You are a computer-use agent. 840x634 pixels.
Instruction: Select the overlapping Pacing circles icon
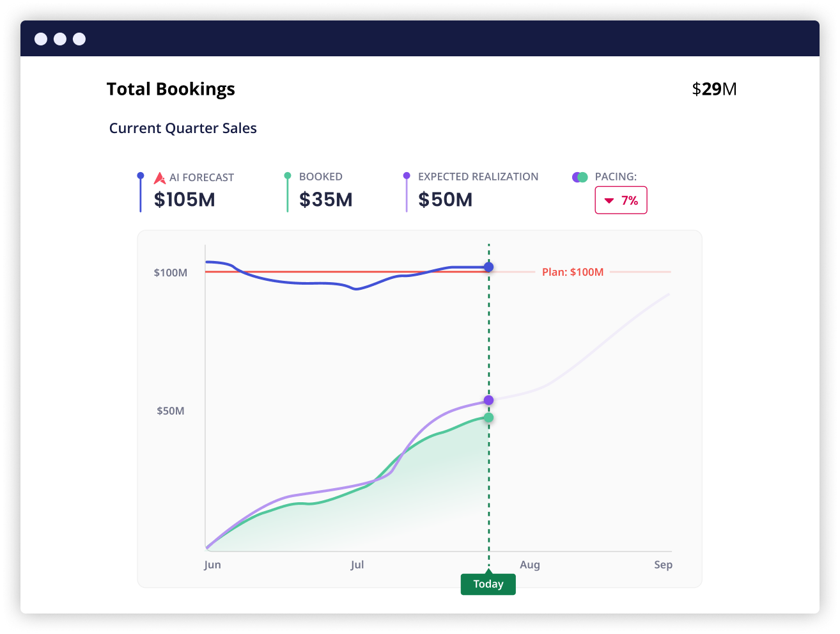coord(579,177)
